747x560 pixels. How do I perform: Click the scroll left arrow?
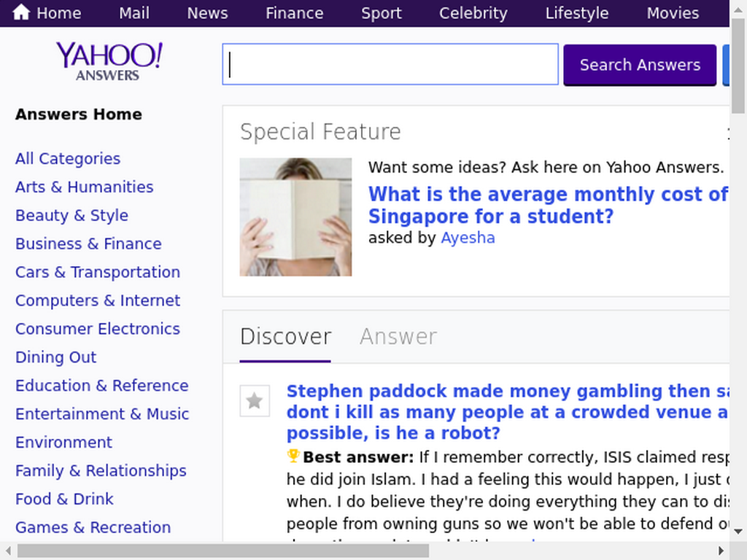[x=8, y=551]
